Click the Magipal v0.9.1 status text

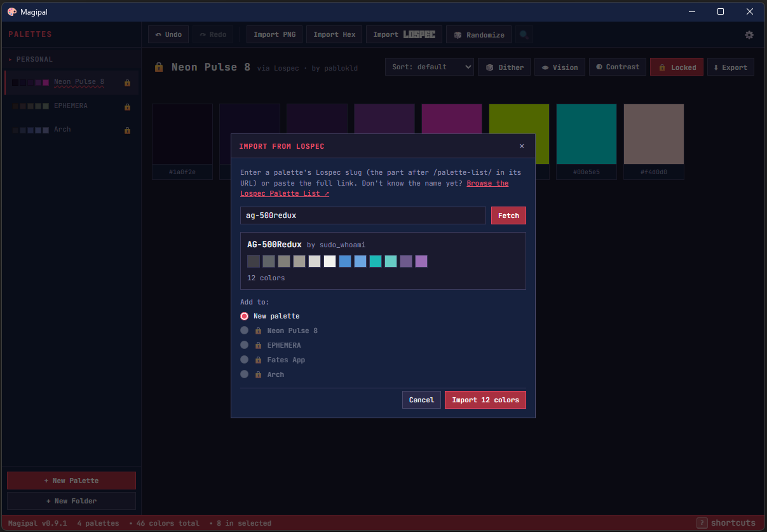[x=37, y=523]
